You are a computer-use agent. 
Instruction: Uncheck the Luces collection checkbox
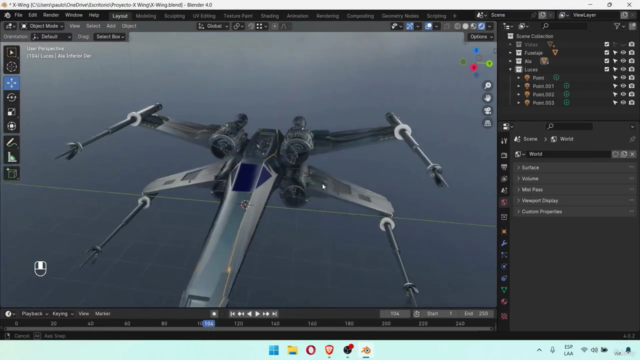point(607,69)
